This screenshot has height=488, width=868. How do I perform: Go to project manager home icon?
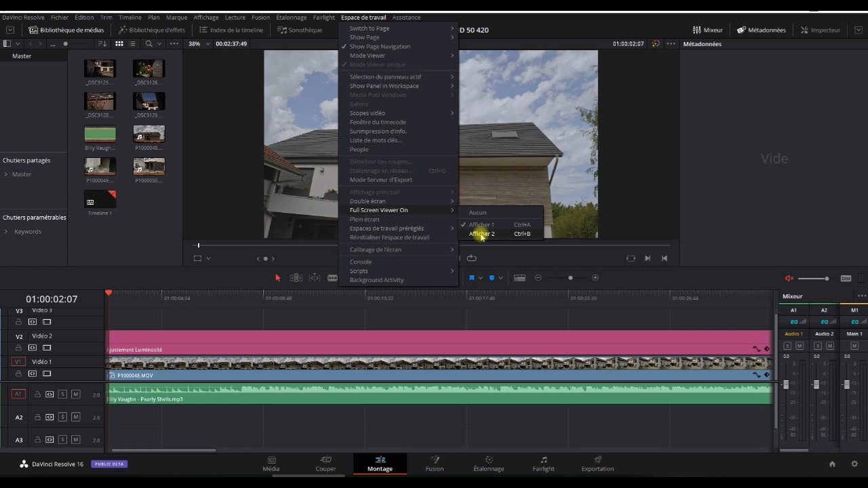[832, 464]
